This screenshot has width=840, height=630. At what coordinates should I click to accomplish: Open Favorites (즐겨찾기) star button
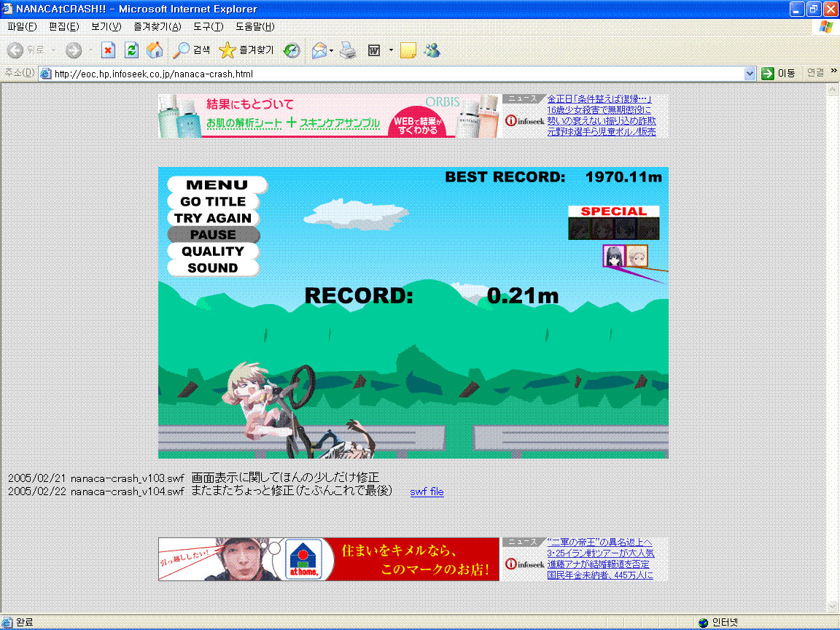coord(246,50)
